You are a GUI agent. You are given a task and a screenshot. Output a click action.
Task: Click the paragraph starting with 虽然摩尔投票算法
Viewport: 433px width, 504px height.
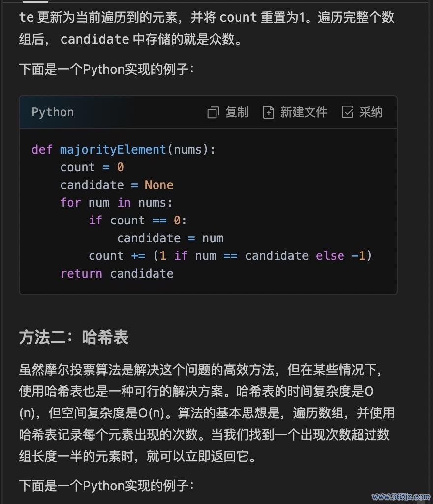(x=207, y=413)
